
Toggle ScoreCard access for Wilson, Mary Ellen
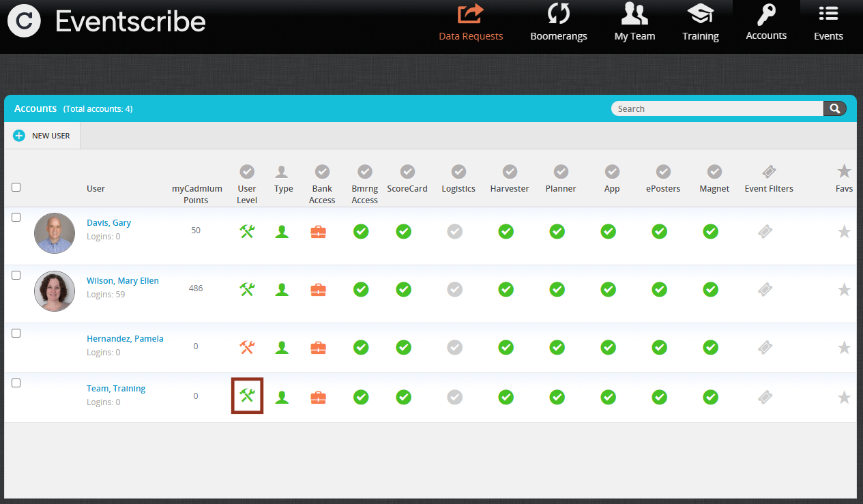(x=404, y=289)
